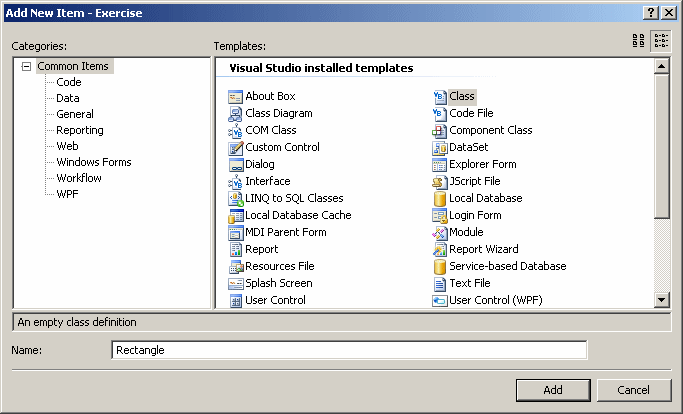
Task: Select the General category
Action: click(75, 114)
